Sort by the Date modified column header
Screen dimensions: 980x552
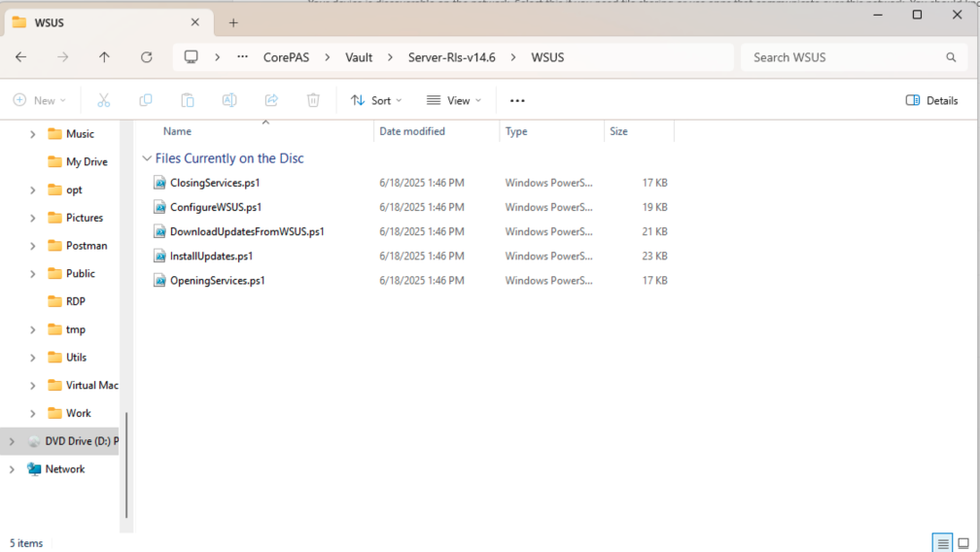pos(412,132)
